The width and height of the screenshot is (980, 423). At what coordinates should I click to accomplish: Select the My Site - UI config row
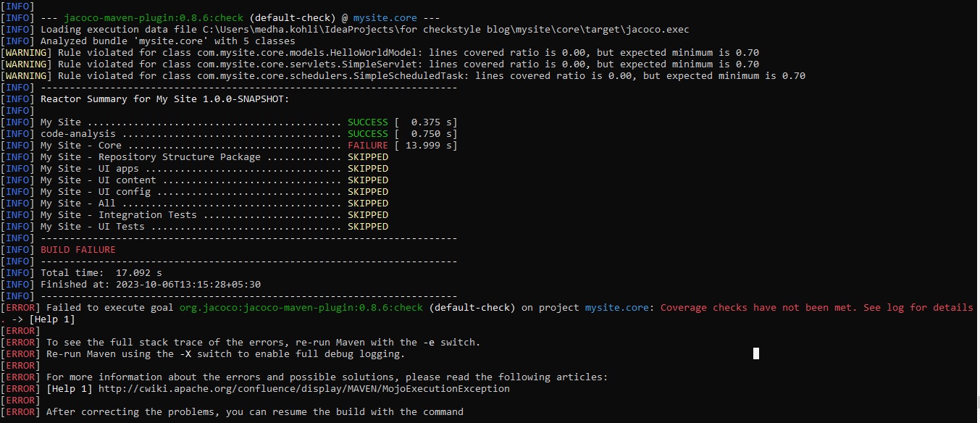[217, 191]
